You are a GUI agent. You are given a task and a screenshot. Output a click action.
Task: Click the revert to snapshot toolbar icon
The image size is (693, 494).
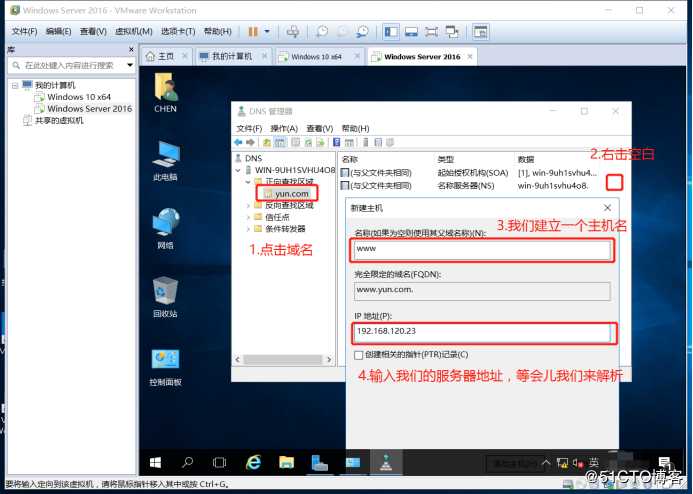pos(342,32)
